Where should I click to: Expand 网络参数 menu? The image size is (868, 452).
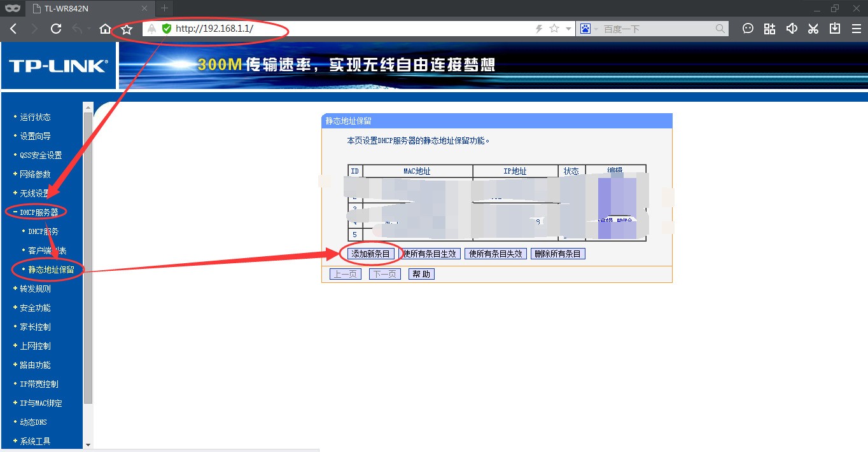point(35,174)
